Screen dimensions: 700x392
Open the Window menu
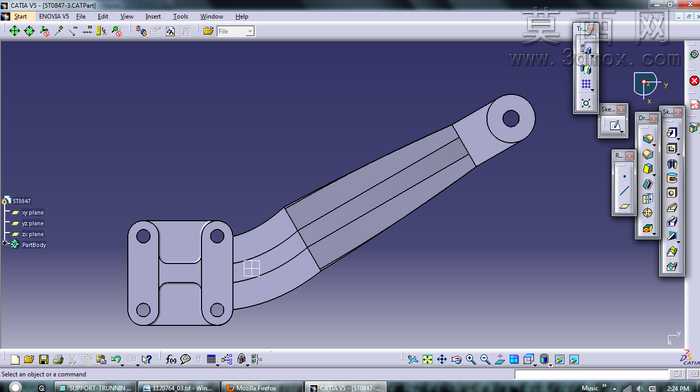click(211, 17)
